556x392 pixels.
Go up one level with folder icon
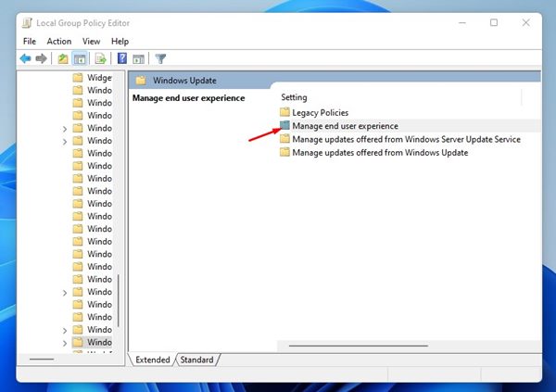[63, 58]
